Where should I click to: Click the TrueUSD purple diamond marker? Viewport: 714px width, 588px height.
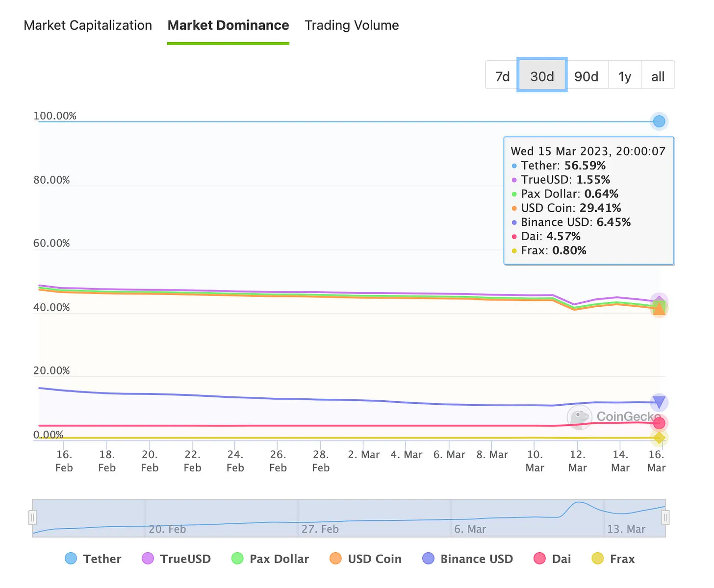pos(659,300)
